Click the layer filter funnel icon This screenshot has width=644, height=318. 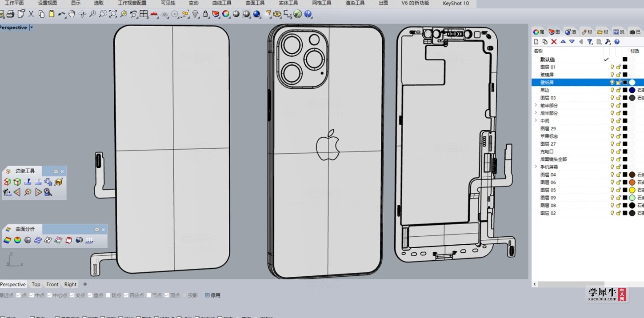590,42
